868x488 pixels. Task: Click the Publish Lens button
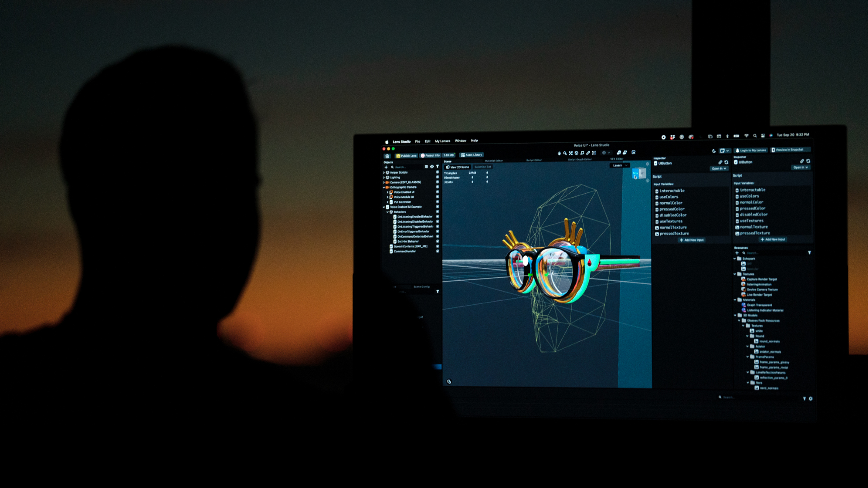click(x=406, y=156)
